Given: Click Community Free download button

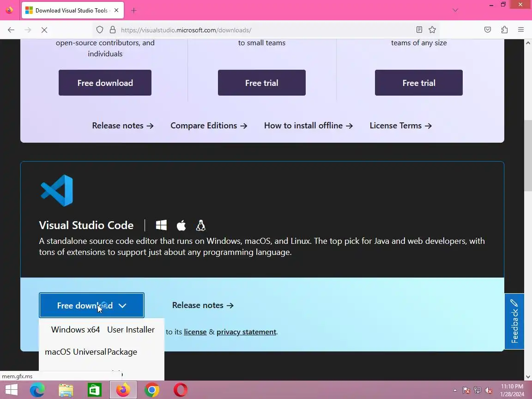Looking at the screenshot, I should pos(105,83).
